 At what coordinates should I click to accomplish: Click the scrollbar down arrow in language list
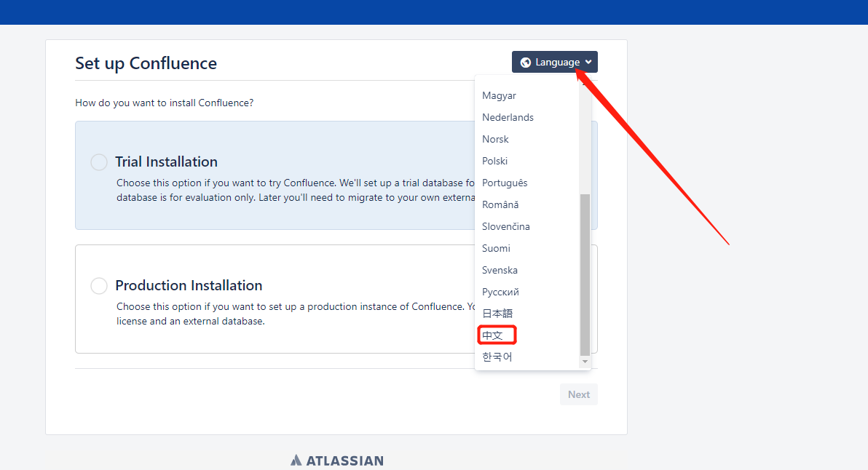click(x=585, y=362)
